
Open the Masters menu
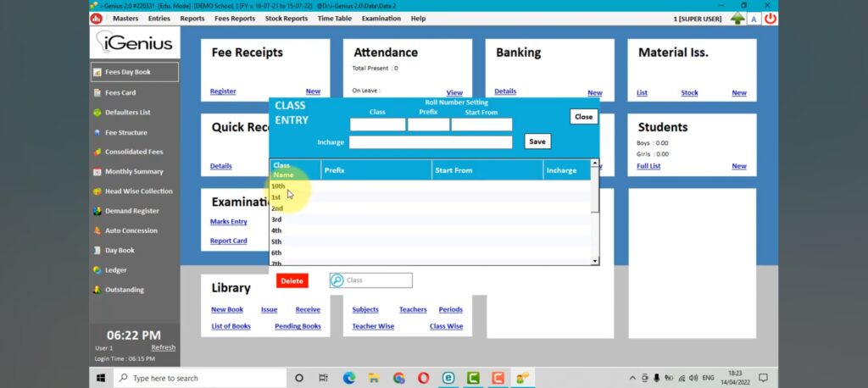[x=125, y=18]
